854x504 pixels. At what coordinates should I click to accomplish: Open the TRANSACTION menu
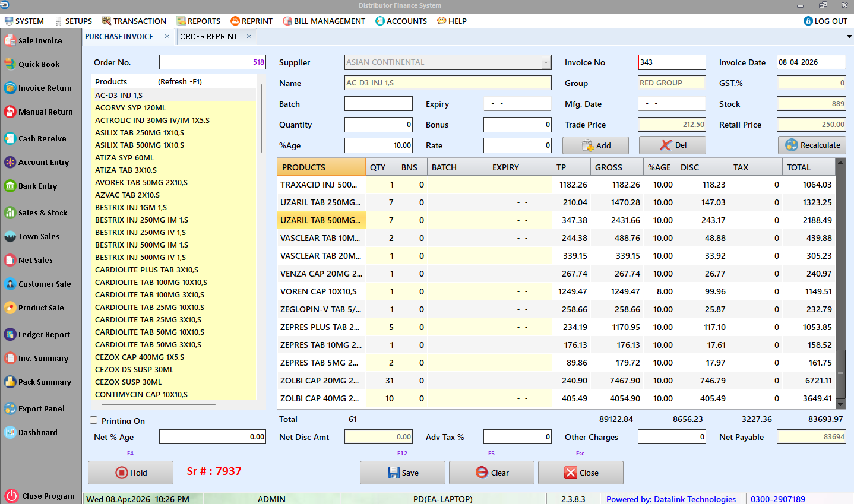[134, 21]
